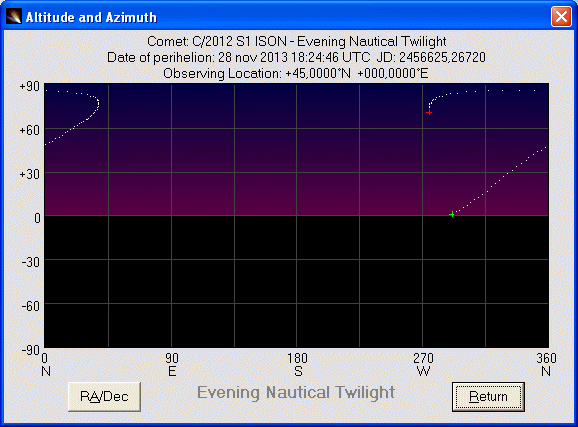Click the -60 altitude axis label

pyautogui.click(x=30, y=306)
